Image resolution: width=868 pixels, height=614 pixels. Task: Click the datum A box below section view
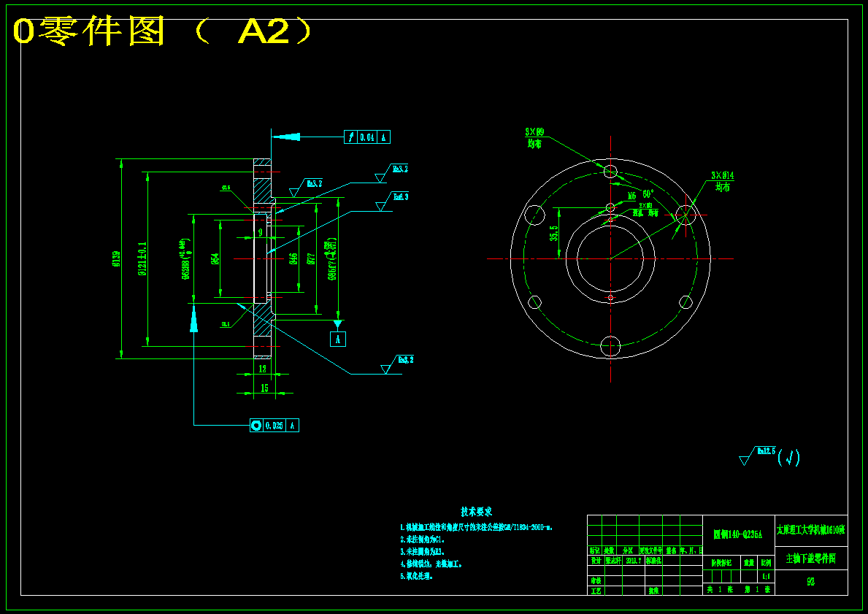click(x=338, y=339)
